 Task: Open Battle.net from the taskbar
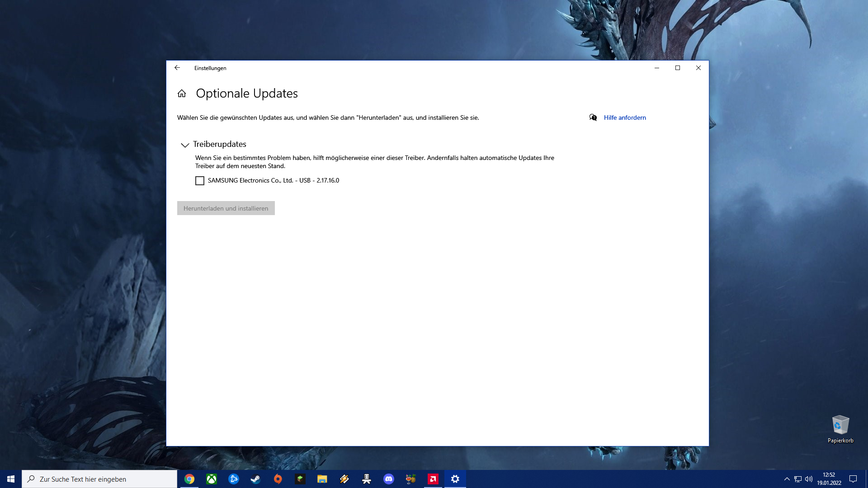coord(234,479)
